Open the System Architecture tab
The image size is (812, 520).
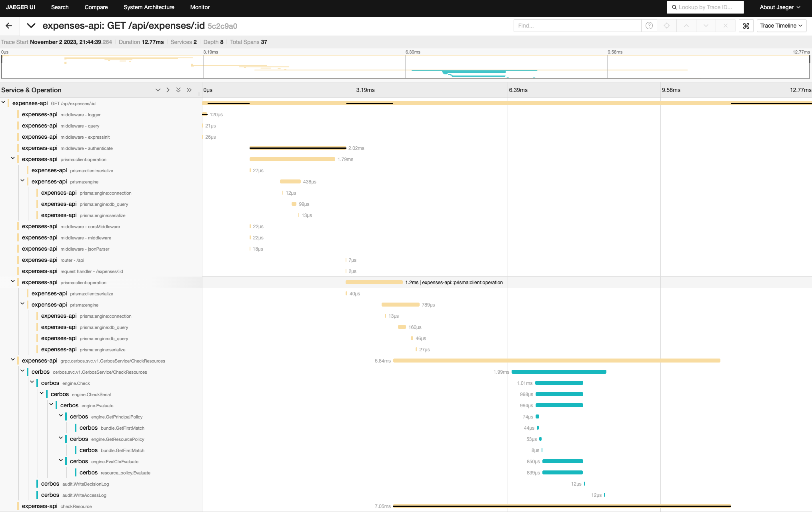pos(149,7)
